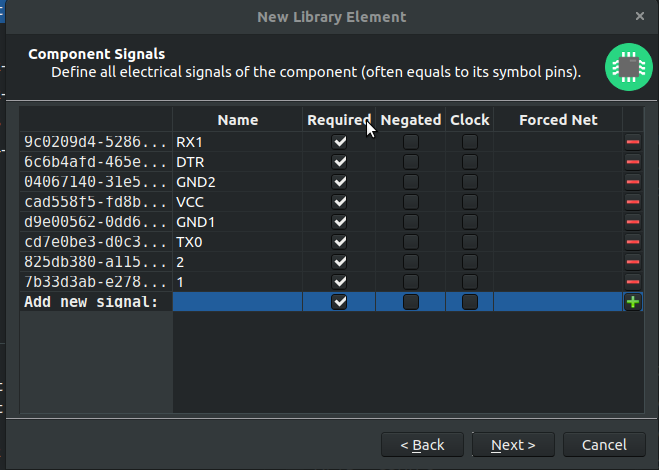Tick Clock checkbox for TX0

pos(469,242)
